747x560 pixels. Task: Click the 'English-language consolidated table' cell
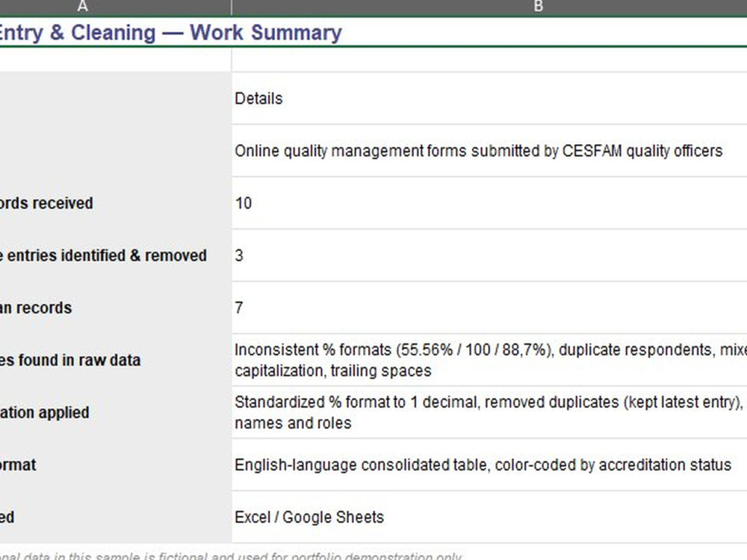click(489, 465)
